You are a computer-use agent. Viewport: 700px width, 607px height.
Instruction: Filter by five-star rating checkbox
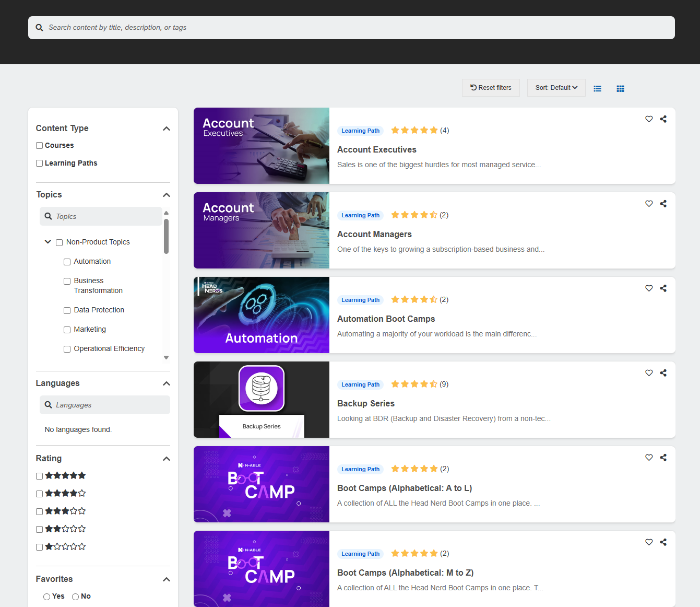[x=39, y=476]
